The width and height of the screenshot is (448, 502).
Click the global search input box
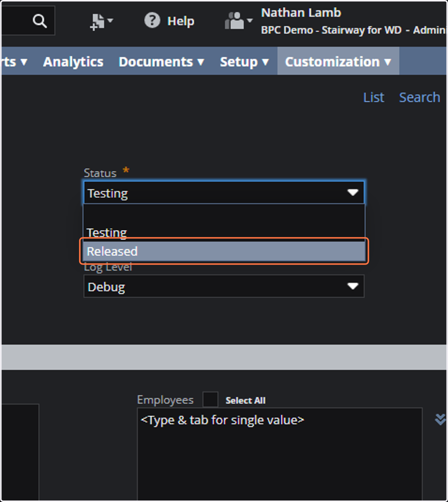[x=28, y=21]
